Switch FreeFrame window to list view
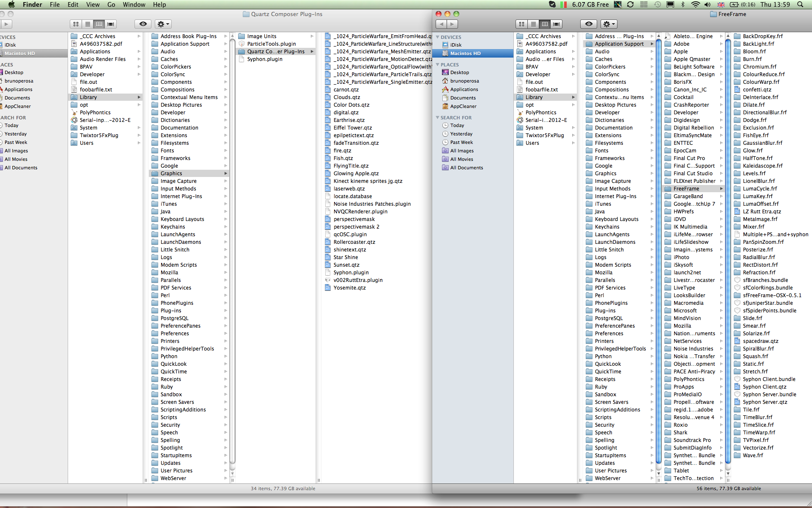812x508 pixels. [533, 24]
